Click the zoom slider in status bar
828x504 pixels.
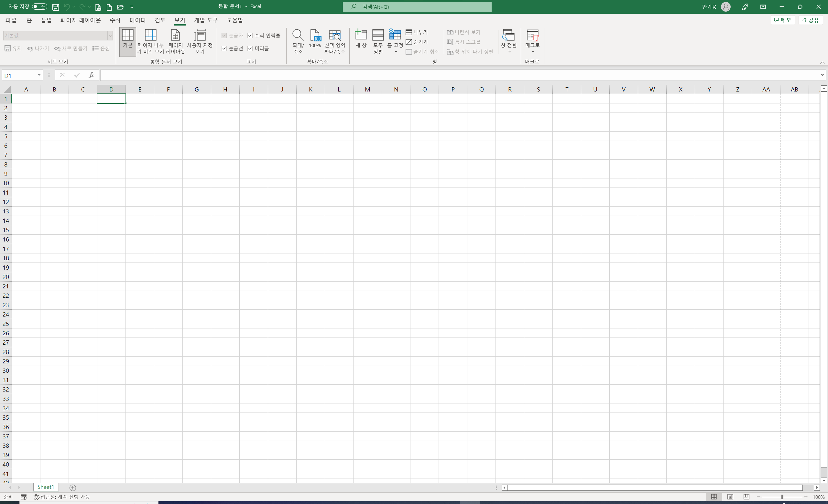coord(782,497)
